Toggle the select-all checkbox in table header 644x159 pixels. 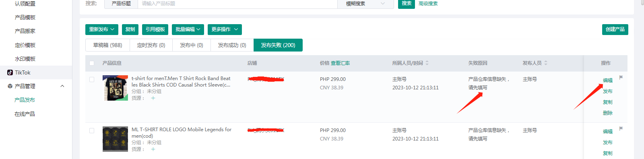click(92, 63)
